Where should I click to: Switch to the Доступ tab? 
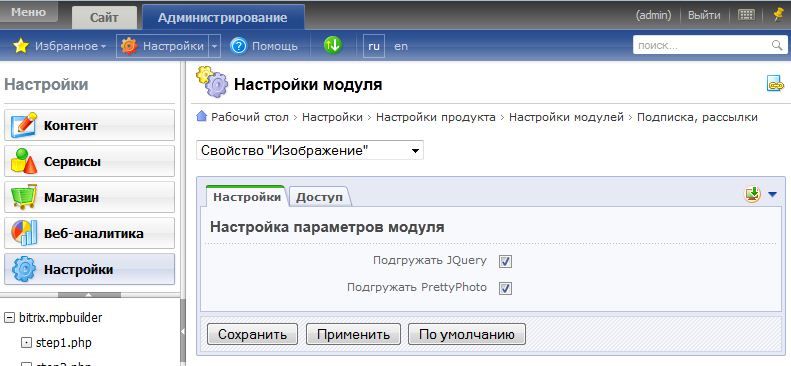tap(319, 197)
